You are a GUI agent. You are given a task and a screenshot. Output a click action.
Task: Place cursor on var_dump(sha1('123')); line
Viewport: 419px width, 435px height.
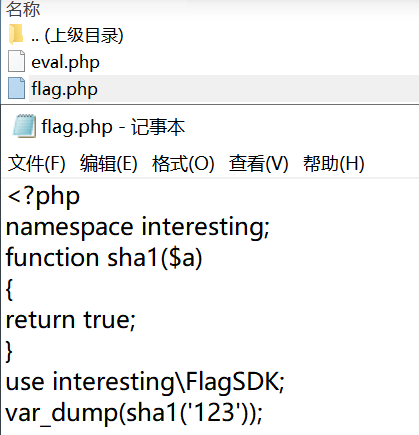pos(134,413)
